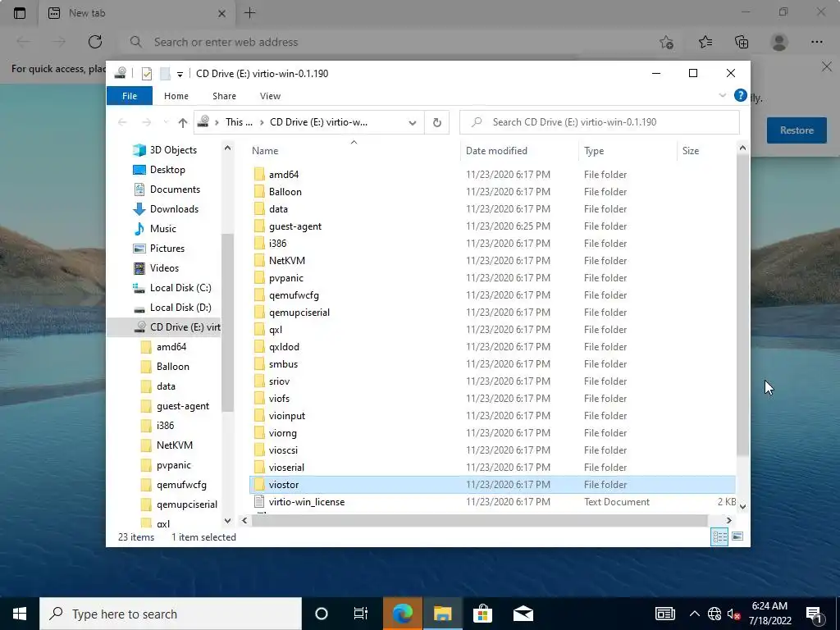
Task: Open the File menu in Explorer
Action: 130,96
